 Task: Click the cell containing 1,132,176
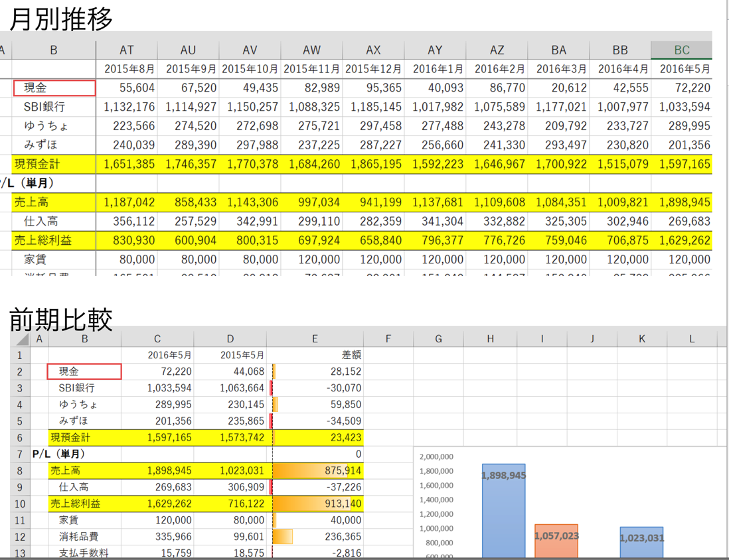pyautogui.click(x=126, y=107)
